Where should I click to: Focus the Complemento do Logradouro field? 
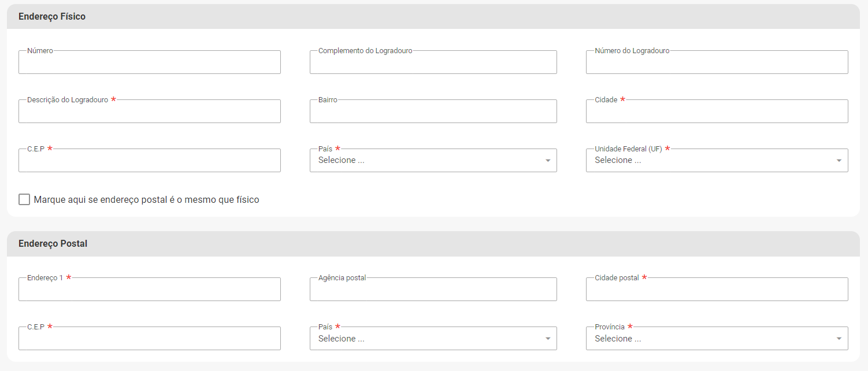click(x=433, y=63)
